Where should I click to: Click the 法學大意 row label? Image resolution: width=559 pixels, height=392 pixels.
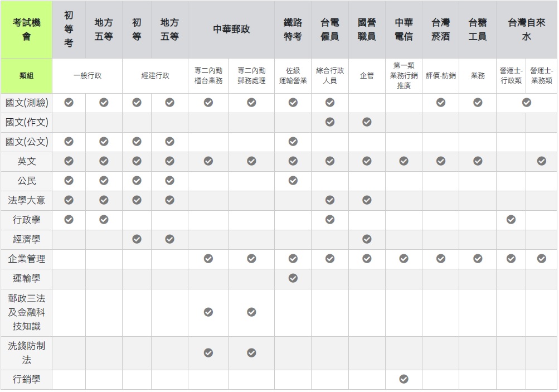click(x=26, y=200)
